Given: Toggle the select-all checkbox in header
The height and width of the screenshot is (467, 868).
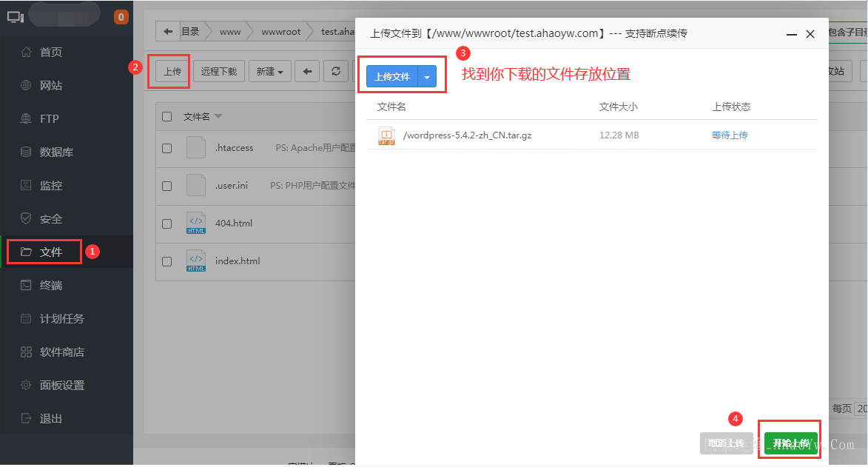Looking at the screenshot, I should 167,116.
